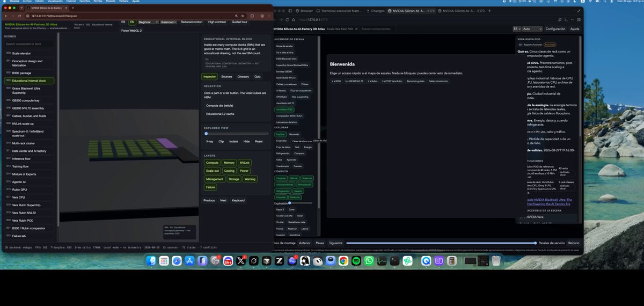Click the Search component or term field
Image resolution: width=644 pixels, height=306 pixels.
[28, 44]
